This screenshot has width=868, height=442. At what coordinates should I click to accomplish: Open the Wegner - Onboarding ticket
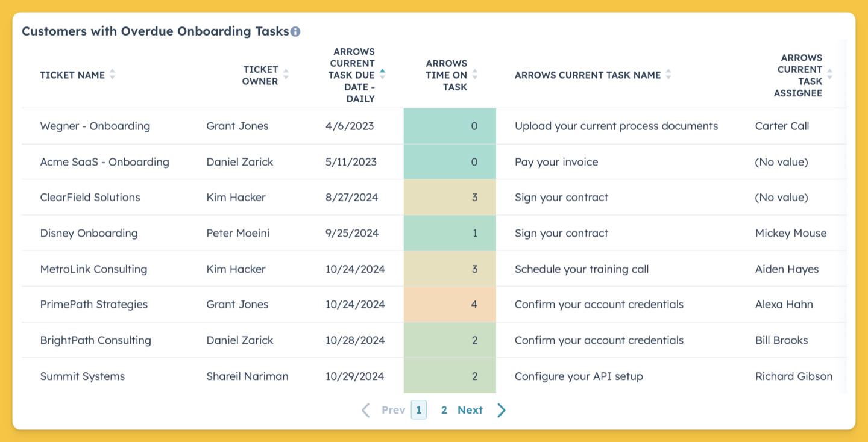pos(95,126)
